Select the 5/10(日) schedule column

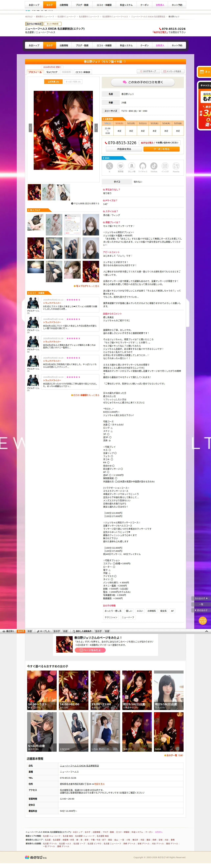coord(119,123)
